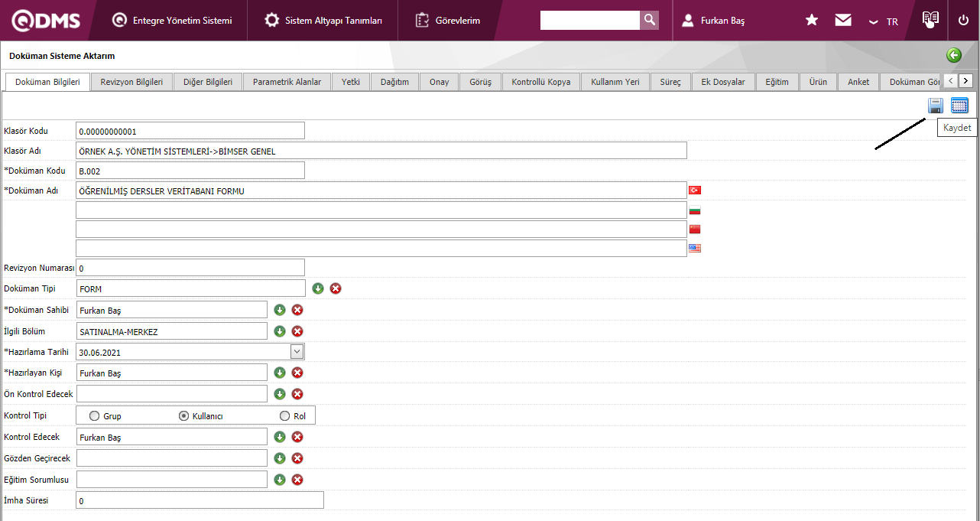The width and height of the screenshot is (980, 521).
Task: Clear Doküman Tipi with red X icon
Action: (x=336, y=288)
